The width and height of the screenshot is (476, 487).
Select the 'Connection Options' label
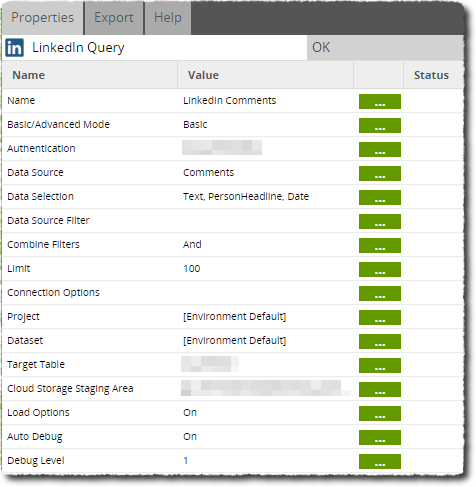pos(53,292)
